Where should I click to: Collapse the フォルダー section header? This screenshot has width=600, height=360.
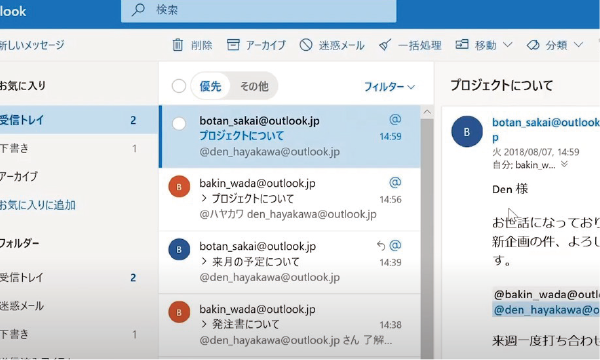[19, 243]
